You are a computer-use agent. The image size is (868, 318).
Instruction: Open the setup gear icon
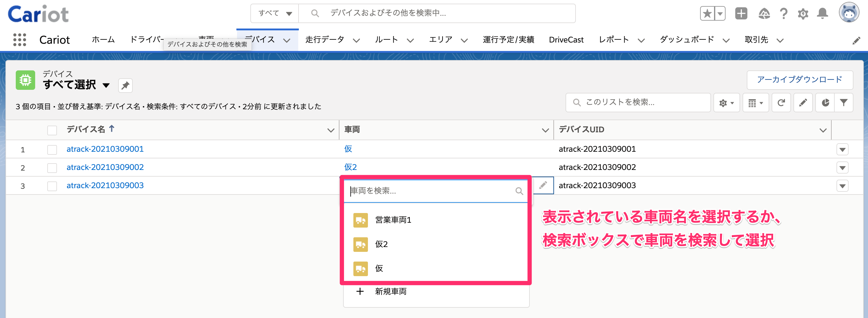pos(803,14)
